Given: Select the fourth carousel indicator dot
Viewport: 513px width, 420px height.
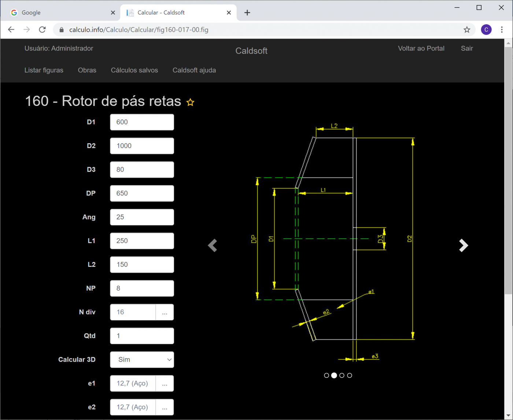Looking at the screenshot, I should (350, 375).
